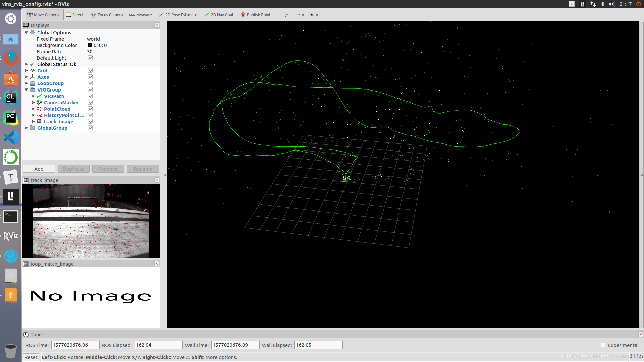644x362 pixels.
Task: Collapse the VIOGroup folder
Action: tap(26, 89)
